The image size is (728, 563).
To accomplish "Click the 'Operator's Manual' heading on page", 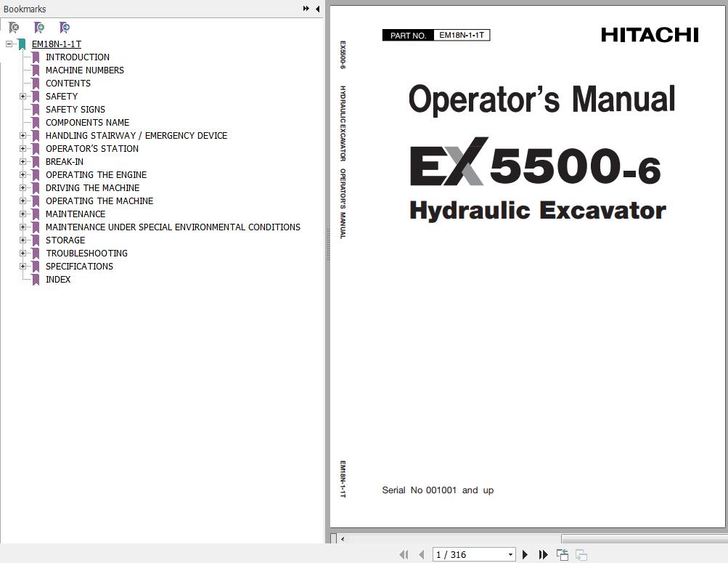I will click(x=541, y=99).
